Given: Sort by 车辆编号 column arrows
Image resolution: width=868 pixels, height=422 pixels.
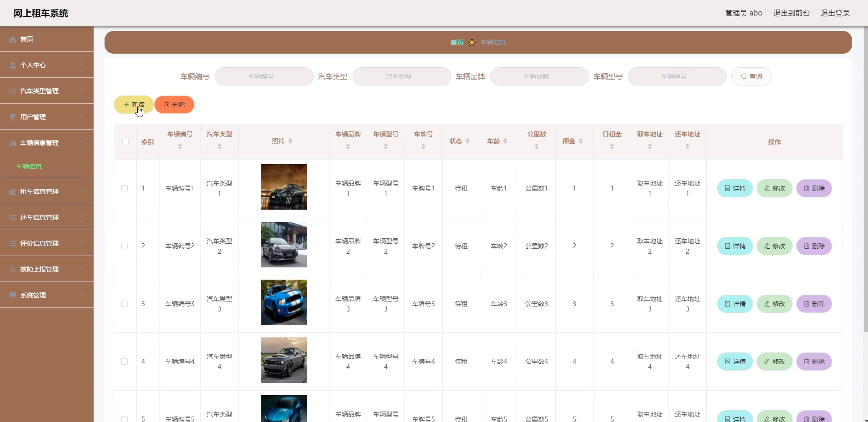Looking at the screenshot, I should tap(180, 146).
